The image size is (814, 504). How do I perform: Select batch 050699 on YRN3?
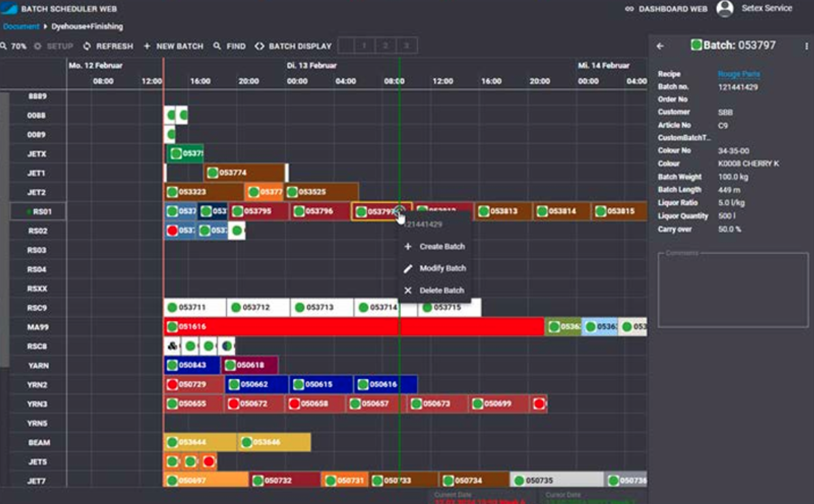click(x=499, y=404)
